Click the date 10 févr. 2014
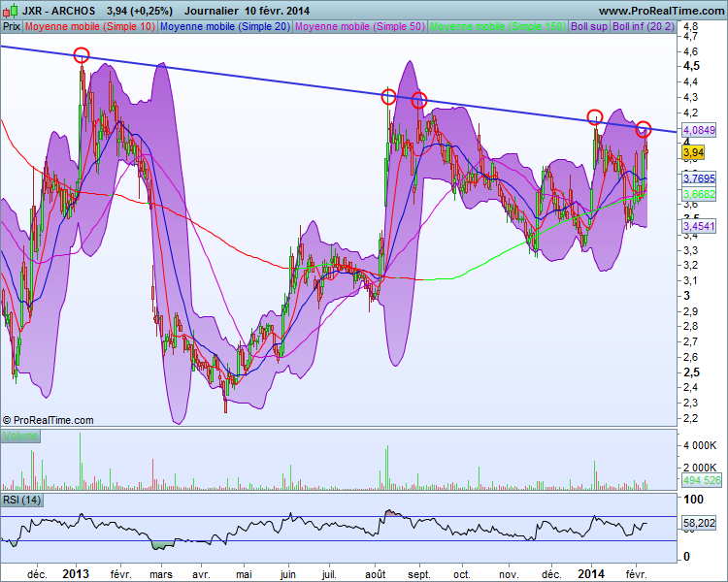This screenshot has height=582, width=728. 278,11
